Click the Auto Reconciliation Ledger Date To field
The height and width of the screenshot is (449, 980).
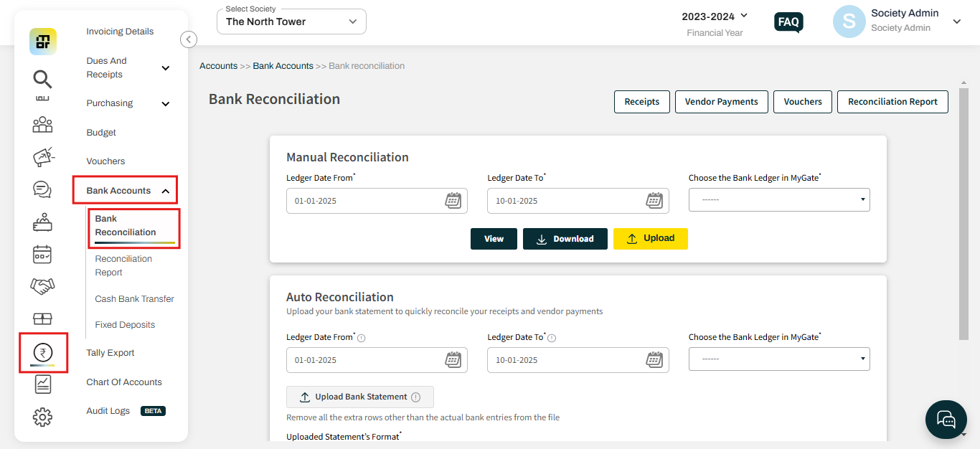click(578, 359)
